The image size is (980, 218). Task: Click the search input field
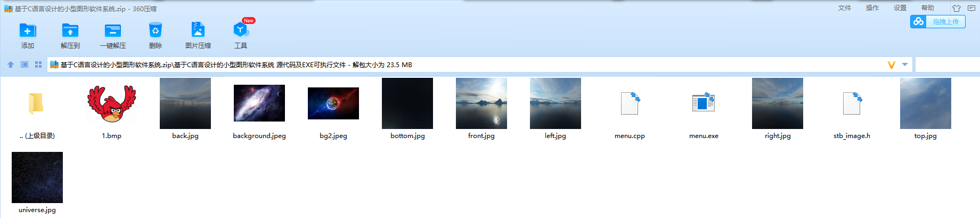click(x=948, y=65)
